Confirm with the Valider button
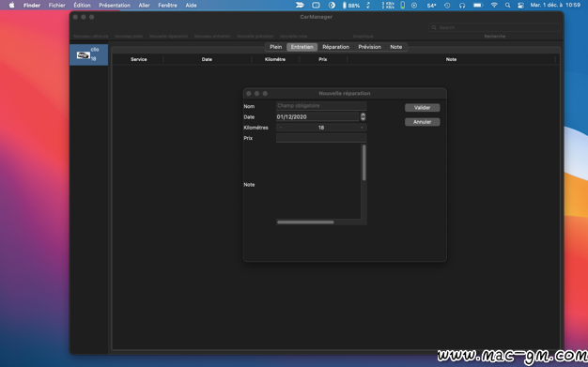This screenshot has width=588, height=367. [423, 108]
